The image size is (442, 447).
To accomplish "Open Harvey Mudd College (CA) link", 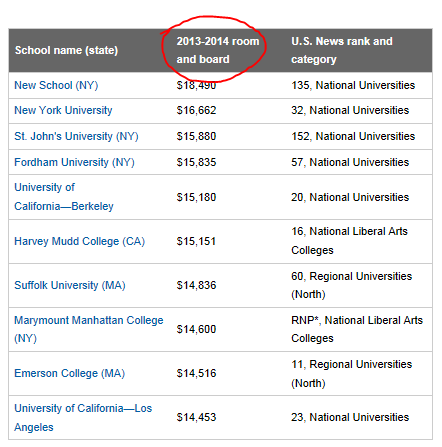I will [x=79, y=241].
